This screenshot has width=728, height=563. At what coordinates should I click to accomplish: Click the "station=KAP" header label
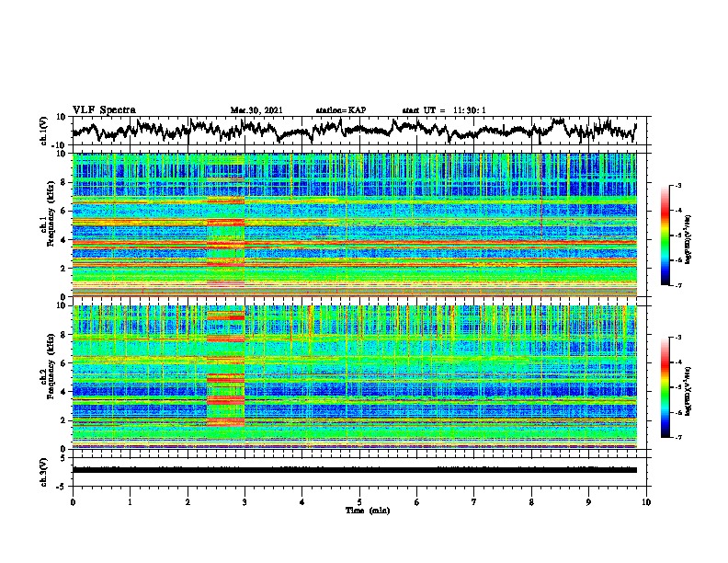(341, 110)
